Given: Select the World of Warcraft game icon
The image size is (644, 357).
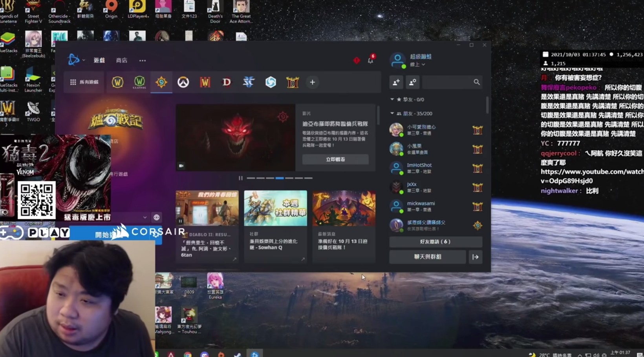Looking at the screenshot, I should click(x=117, y=82).
